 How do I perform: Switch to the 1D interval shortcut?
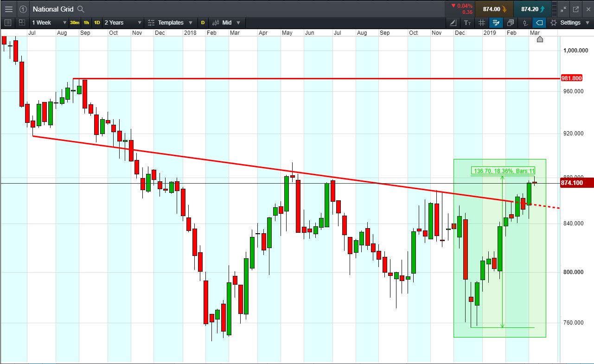(97, 22)
